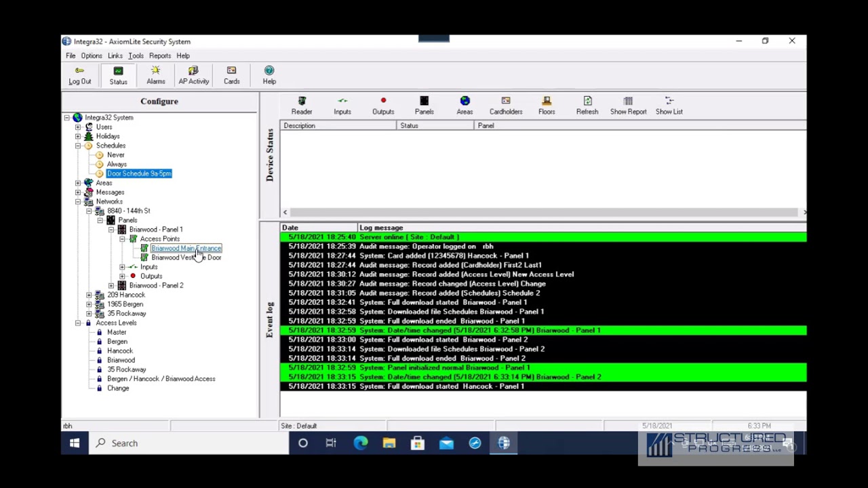Select Door Schedule 9a-5pm item
The height and width of the screenshot is (488, 868).
[x=139, y=174]
